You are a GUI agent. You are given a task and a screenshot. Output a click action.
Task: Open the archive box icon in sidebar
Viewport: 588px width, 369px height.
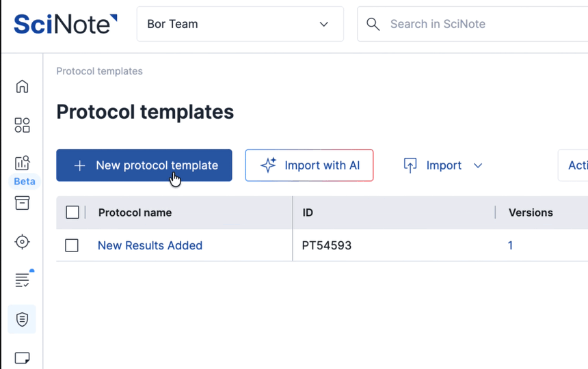[x=23, y=203]
